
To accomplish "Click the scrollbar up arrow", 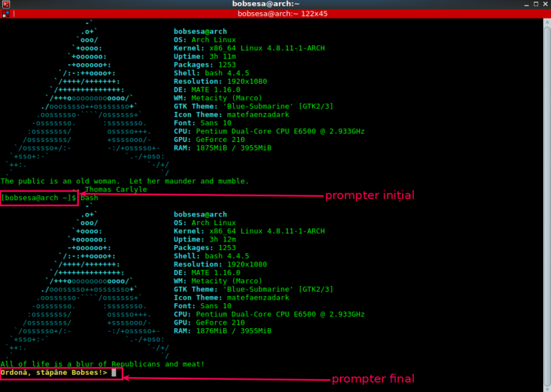I will click(547, 21).
